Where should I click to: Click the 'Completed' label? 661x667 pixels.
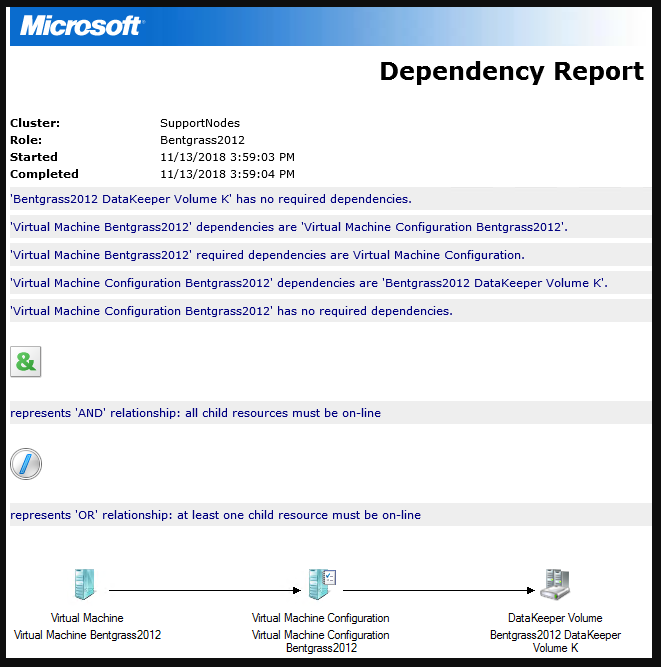tap(44, 174)
